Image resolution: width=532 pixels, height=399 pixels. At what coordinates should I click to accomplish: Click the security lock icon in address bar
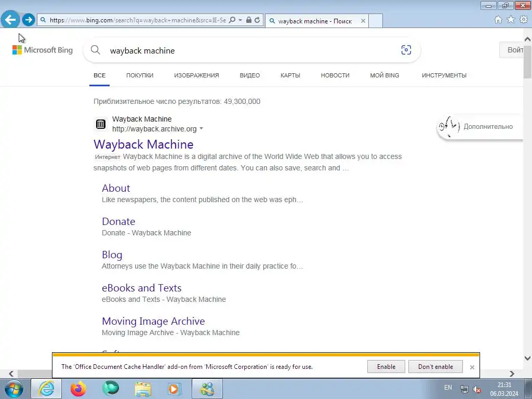[x=249, y=20]
